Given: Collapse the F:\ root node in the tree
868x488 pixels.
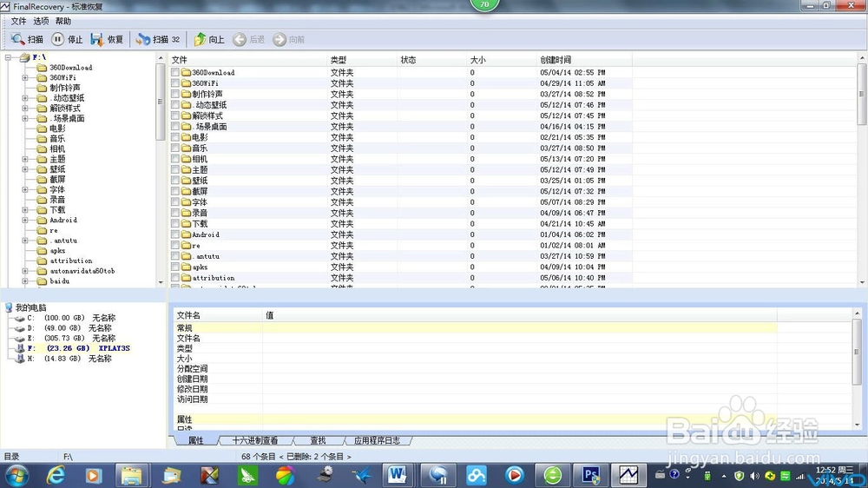Looking at the screenshot, I should [8, 57].
